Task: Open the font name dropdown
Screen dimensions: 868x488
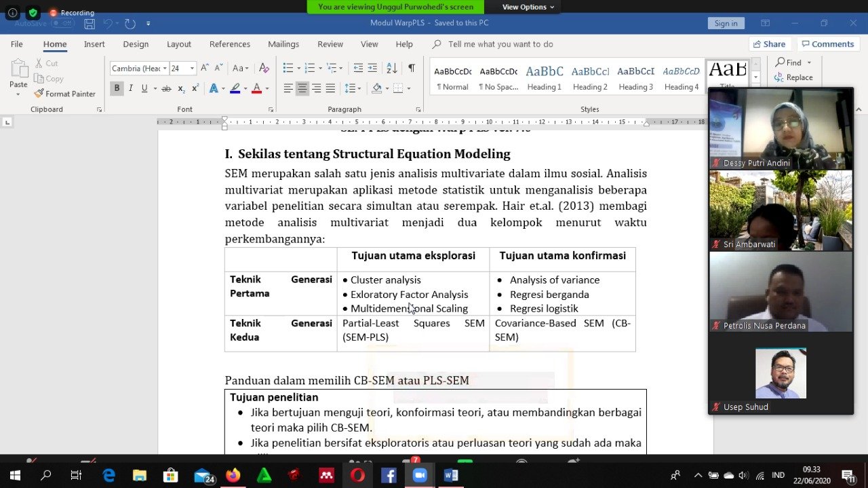Action: (x=164, y=69)
